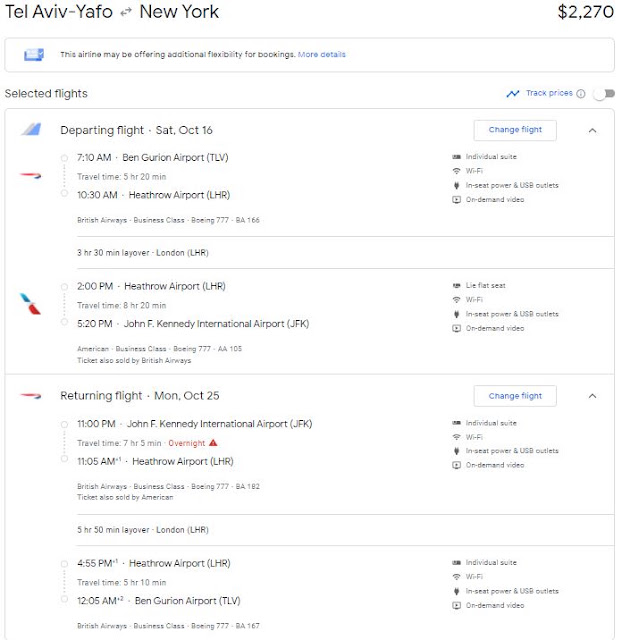
Task: Collapse the Returning flight details chevron
Action: pyautogui.click(x=592, y=396)
